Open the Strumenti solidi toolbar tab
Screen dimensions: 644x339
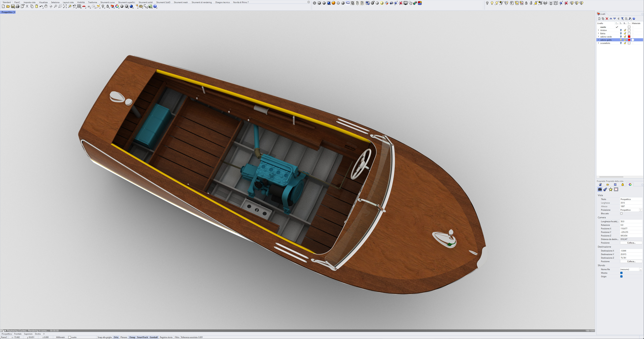point(146,2)
